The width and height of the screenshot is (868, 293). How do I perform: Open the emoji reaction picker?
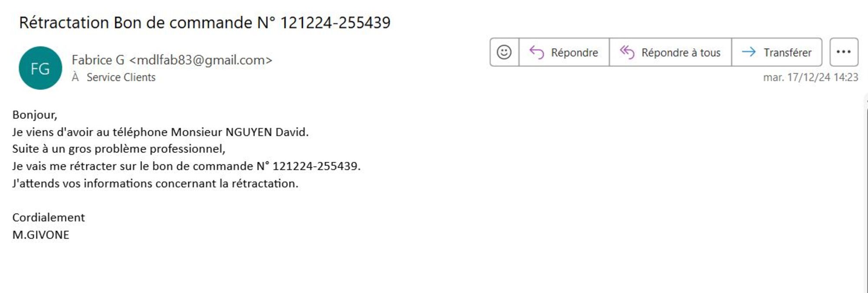504,53
